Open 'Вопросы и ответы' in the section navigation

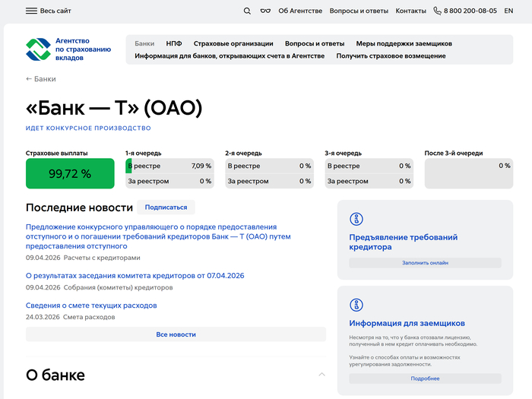[315, 43]
